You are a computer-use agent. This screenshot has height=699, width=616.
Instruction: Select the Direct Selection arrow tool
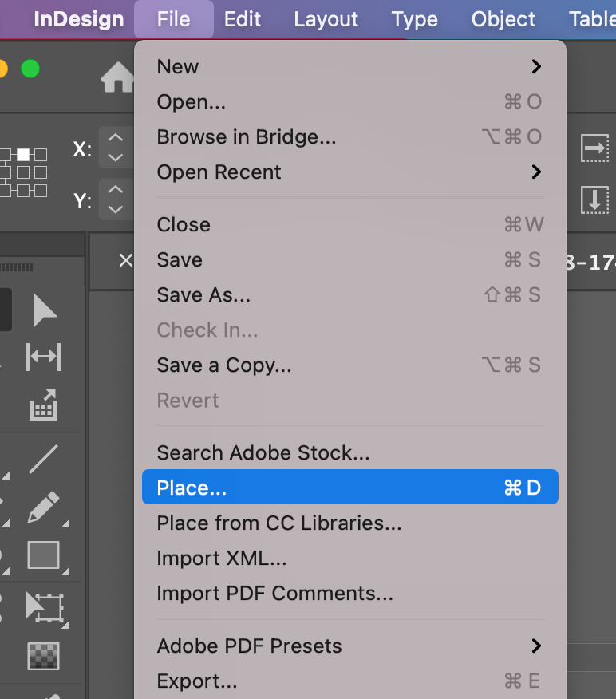point(44,310)
